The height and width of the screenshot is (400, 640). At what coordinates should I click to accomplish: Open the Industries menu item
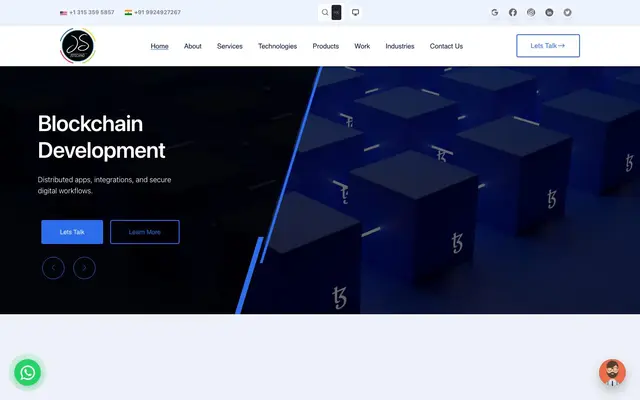(400, 46)
